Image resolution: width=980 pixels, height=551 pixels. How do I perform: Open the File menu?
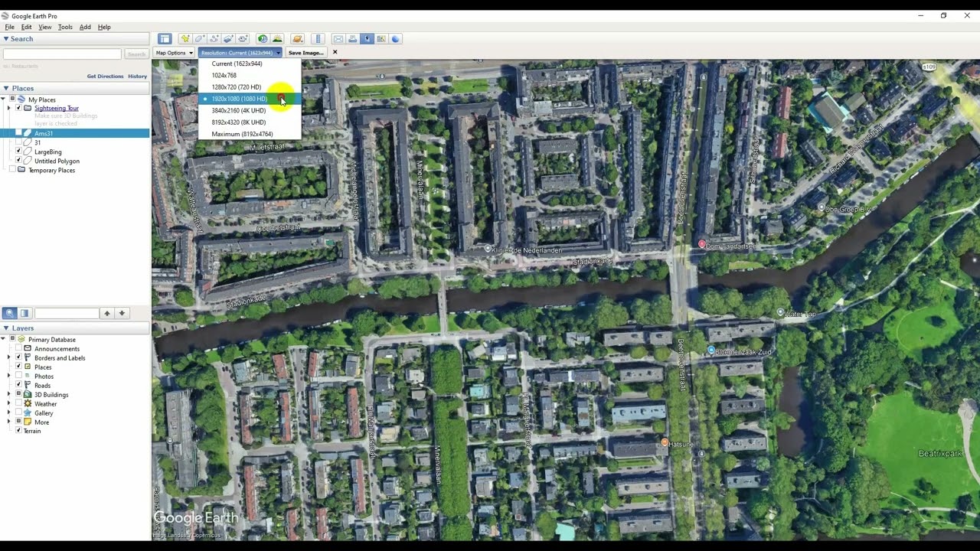[9, 27]
